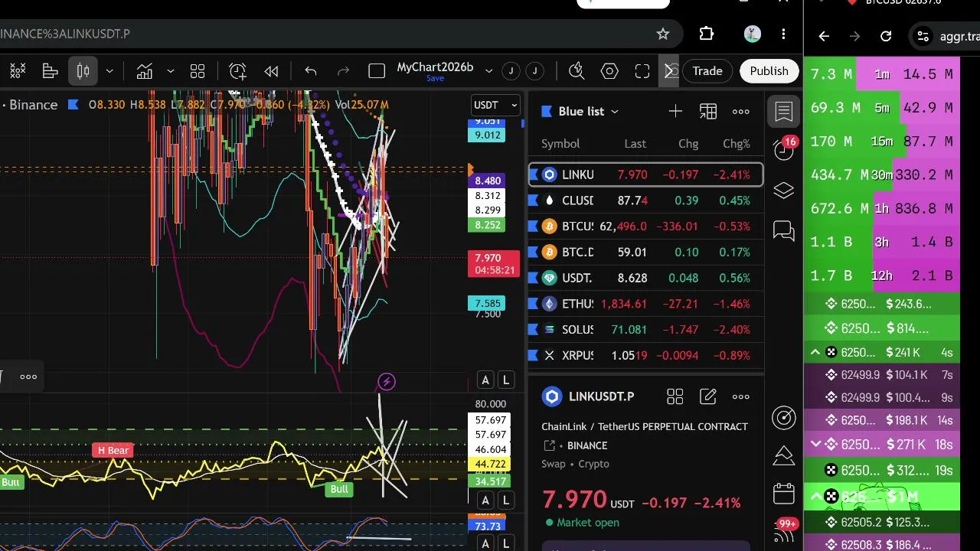
Task: Select the USDT. watchlist row
Action: 646,278
